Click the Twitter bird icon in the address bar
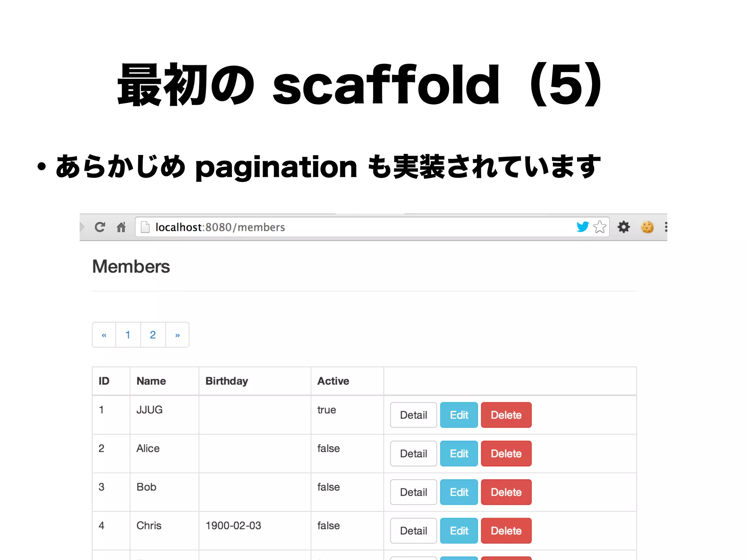 pos(582,227)
